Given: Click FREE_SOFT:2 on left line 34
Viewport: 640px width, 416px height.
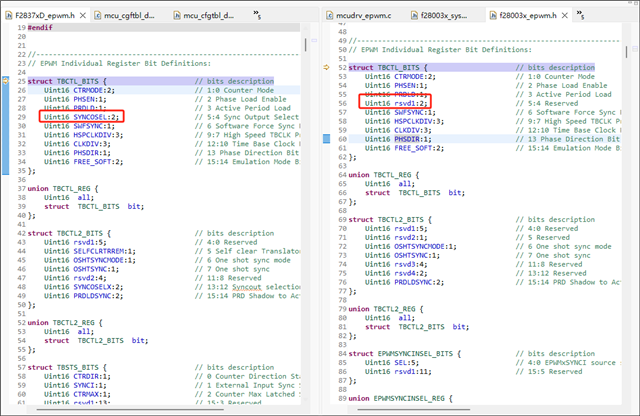Looking at the screenshot, I should 98,162.
